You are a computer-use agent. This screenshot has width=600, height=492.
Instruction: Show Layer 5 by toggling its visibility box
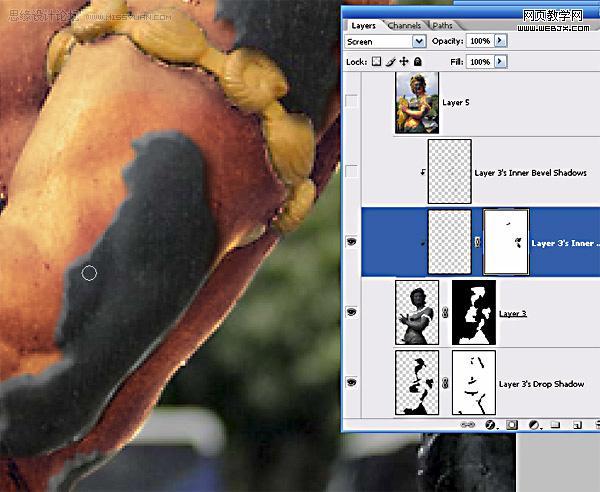click(x=351, y=102)
